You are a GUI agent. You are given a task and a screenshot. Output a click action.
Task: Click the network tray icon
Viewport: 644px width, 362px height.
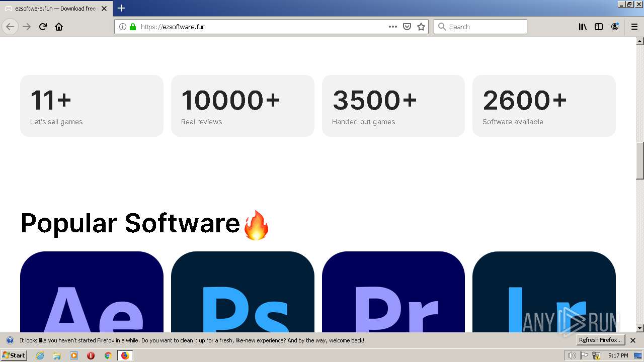point(596,355)
